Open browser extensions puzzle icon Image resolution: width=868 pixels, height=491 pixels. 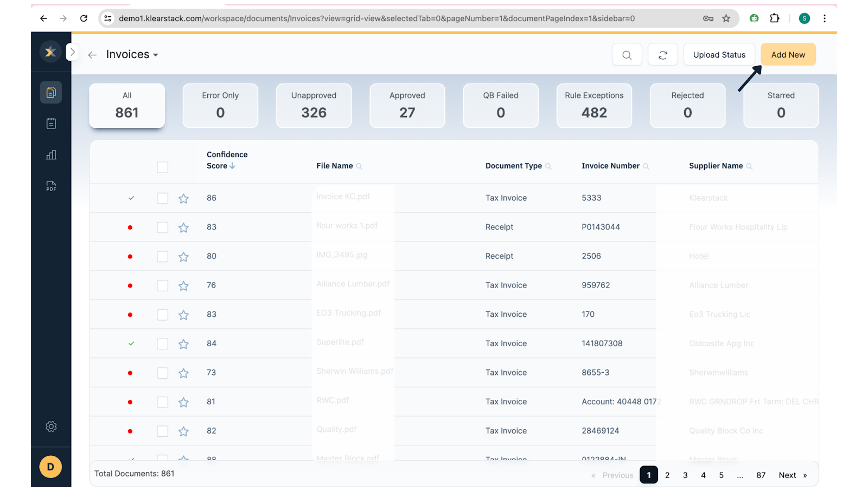pos(775,18)
